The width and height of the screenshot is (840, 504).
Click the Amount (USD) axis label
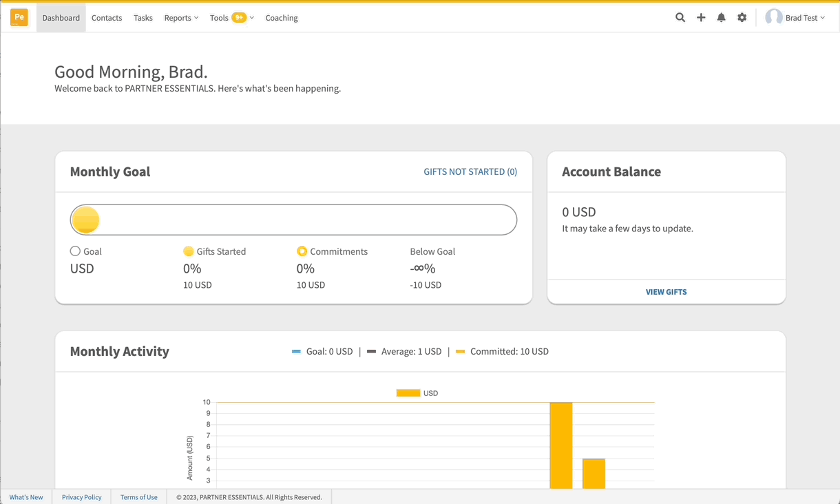pos(190,457)
